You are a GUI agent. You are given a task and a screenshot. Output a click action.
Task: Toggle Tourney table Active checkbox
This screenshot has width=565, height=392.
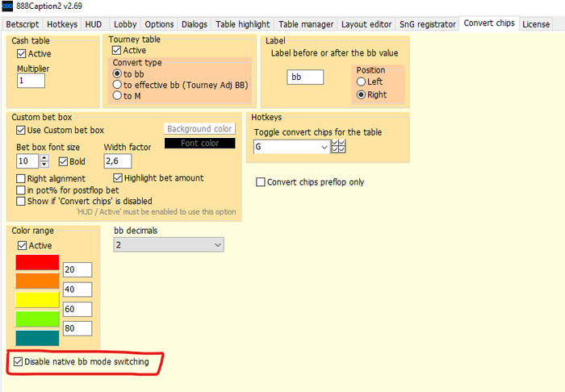coord(116,50)
